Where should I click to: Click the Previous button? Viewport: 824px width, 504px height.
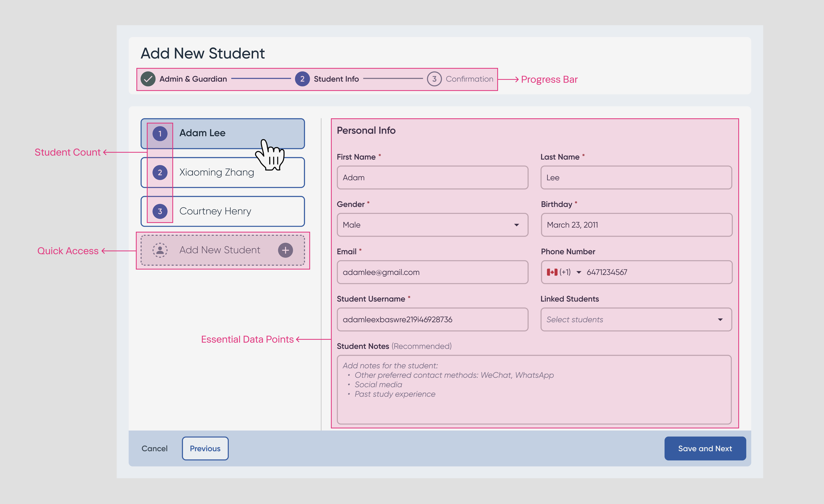205,449
